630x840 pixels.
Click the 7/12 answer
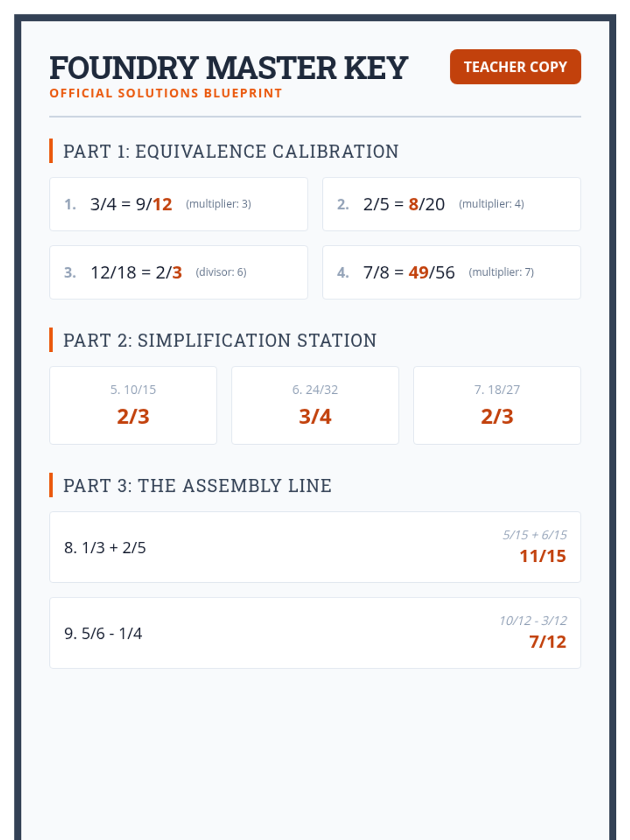(x=548, y=642)
